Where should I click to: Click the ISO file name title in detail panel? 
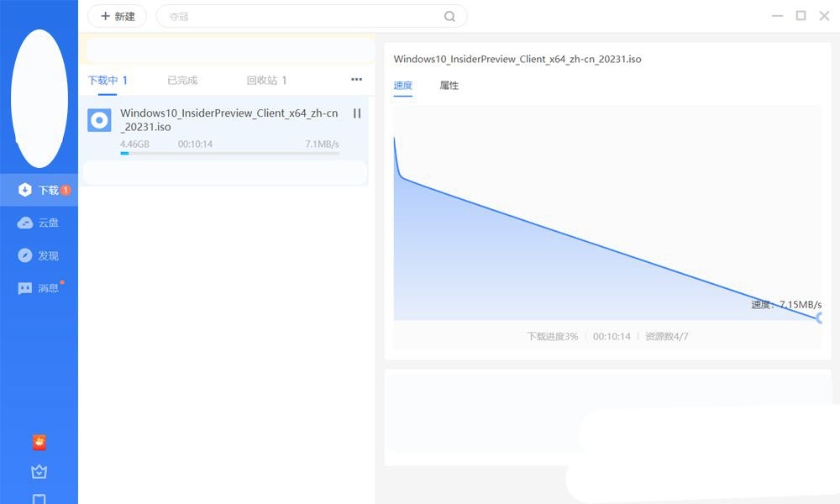pos(517,60)
